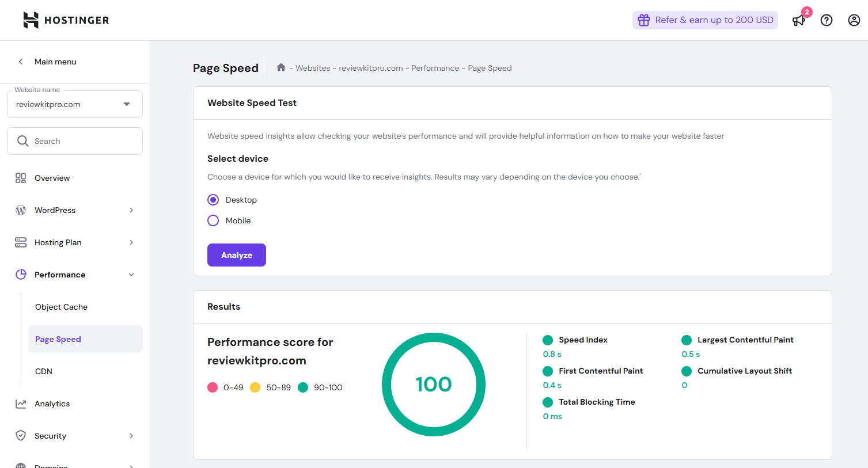The width and height of the screenshot is (868, 468).
Task: Click Page Speed in the breadcrumb
Action: (490, 68)
